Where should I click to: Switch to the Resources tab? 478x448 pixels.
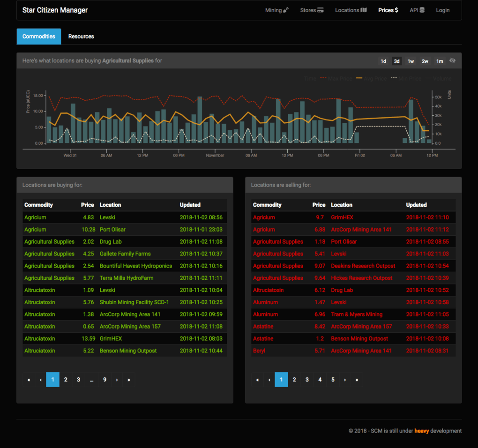click(x=81, y=36)
